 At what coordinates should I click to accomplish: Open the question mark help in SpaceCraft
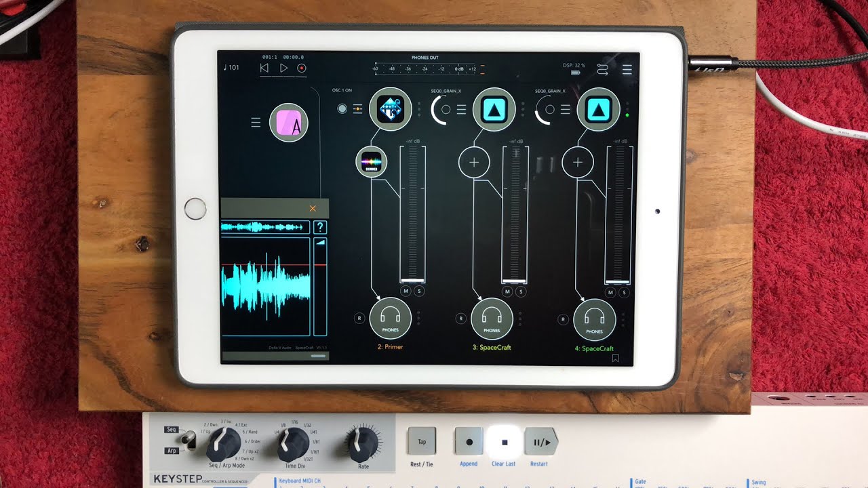(321, 228)
